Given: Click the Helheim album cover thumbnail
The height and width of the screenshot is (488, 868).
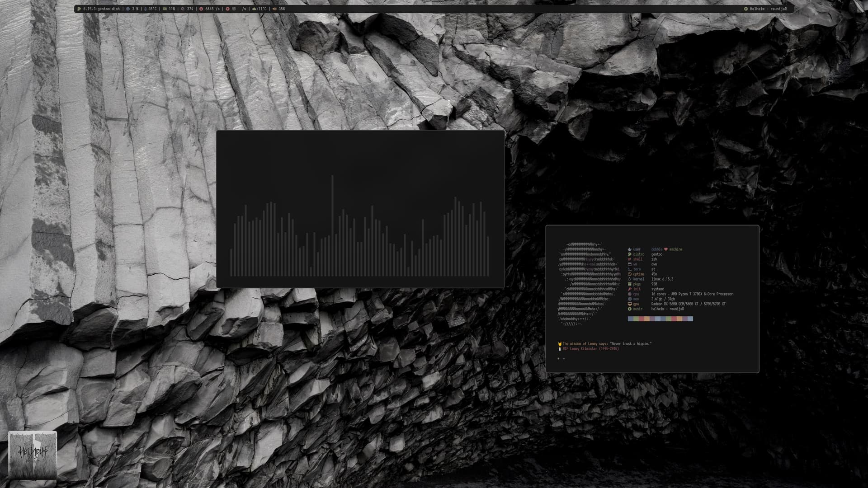Looking at the screenshot, I should point(33,455).
